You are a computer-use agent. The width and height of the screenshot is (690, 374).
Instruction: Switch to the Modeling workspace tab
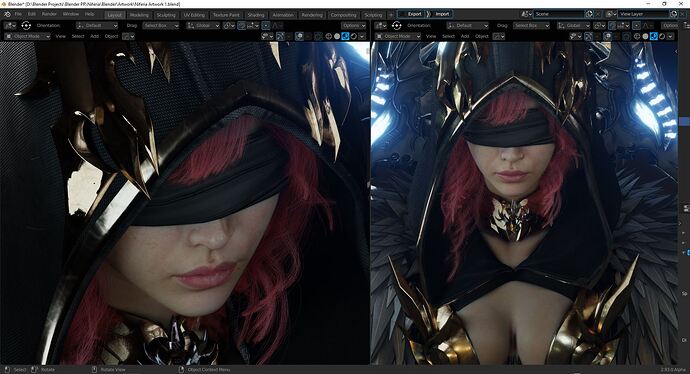[x=139, y=15]
